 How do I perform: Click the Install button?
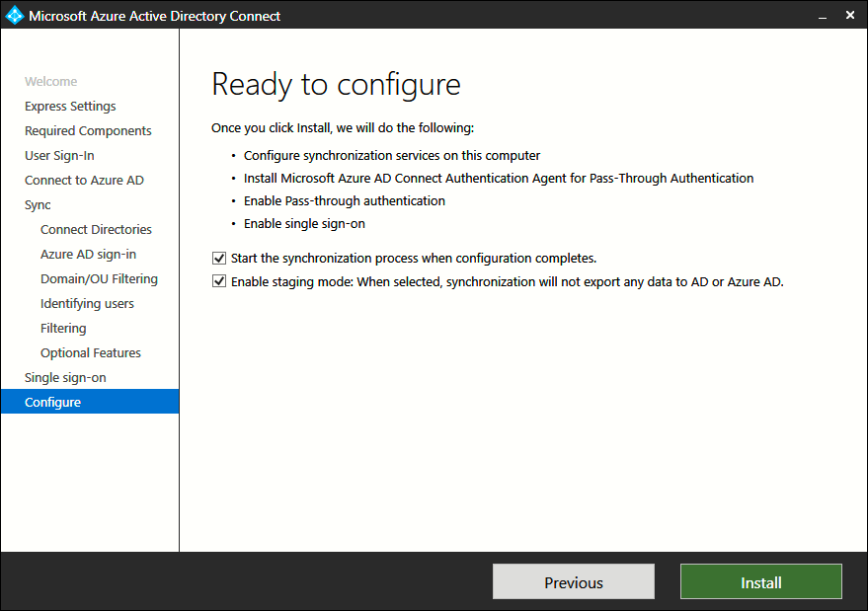coord(760,582)
